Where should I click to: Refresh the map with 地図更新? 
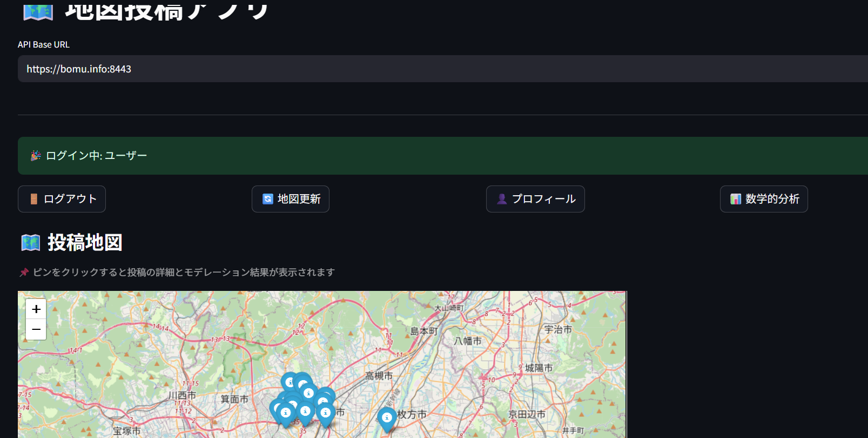291,199
